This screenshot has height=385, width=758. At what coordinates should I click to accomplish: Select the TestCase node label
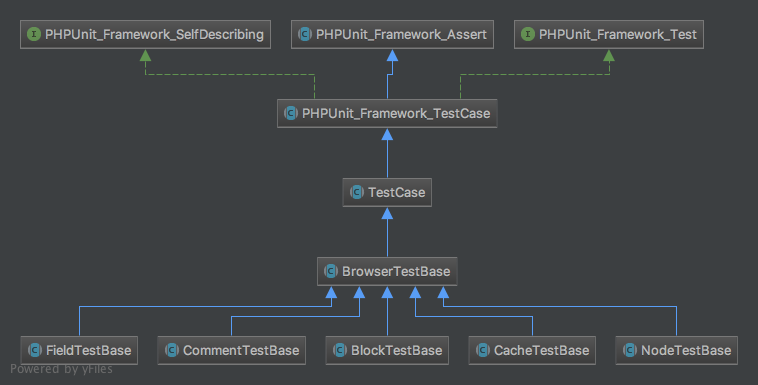click(x=396, y=192)
